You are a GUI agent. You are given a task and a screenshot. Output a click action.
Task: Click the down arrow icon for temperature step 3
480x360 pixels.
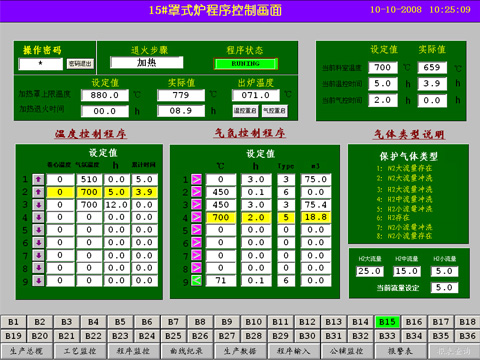(38, 205)
